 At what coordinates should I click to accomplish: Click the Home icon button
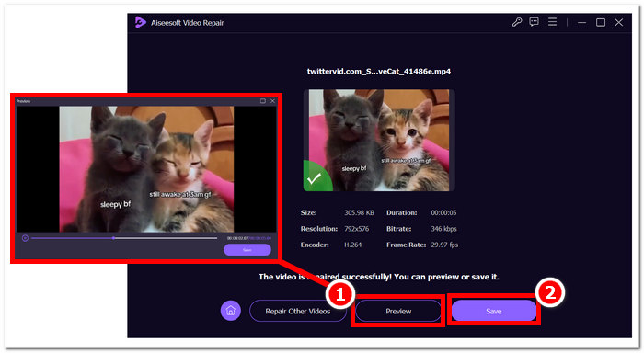click(230, 311)
